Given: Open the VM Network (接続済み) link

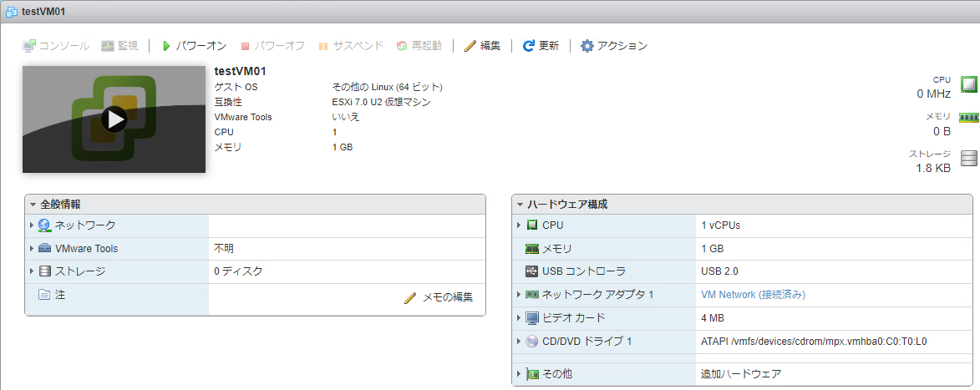Looking at the screenshot, I should click(753, 295).
